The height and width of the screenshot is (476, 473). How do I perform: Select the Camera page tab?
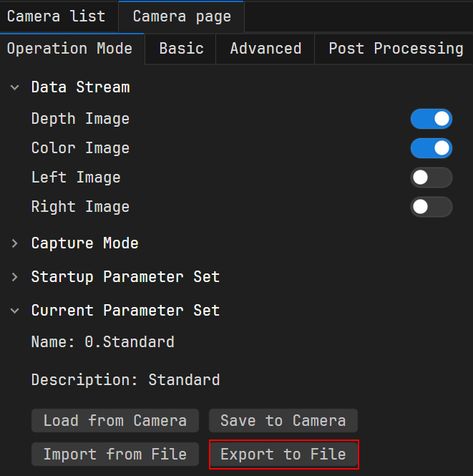[182, 16]
